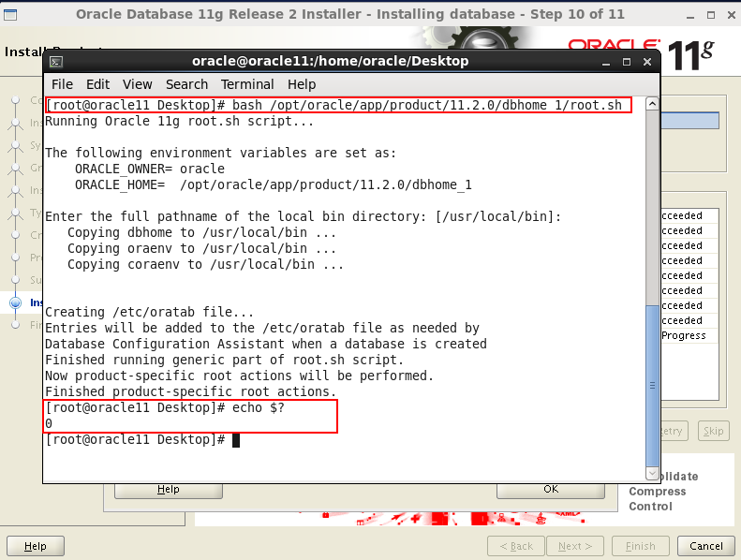
Task: Click 'Copying coraenv to /usr/local/bin' line
Action: click(205, 265)
